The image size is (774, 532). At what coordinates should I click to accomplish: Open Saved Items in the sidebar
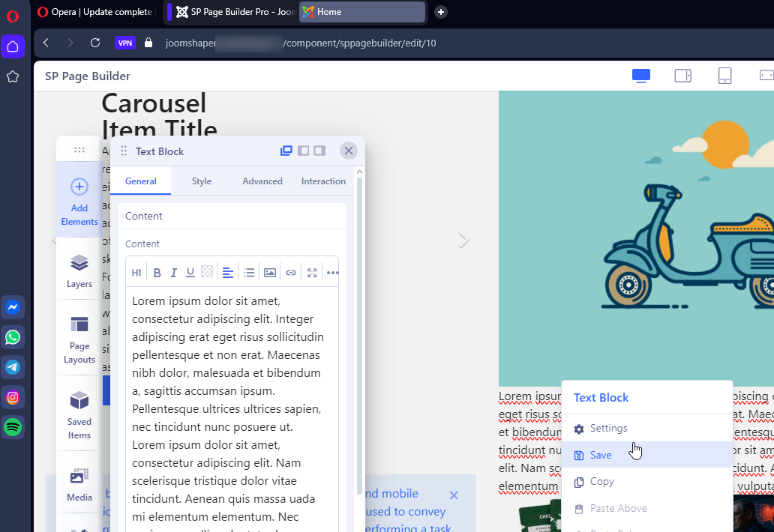(x=79, y=414)
